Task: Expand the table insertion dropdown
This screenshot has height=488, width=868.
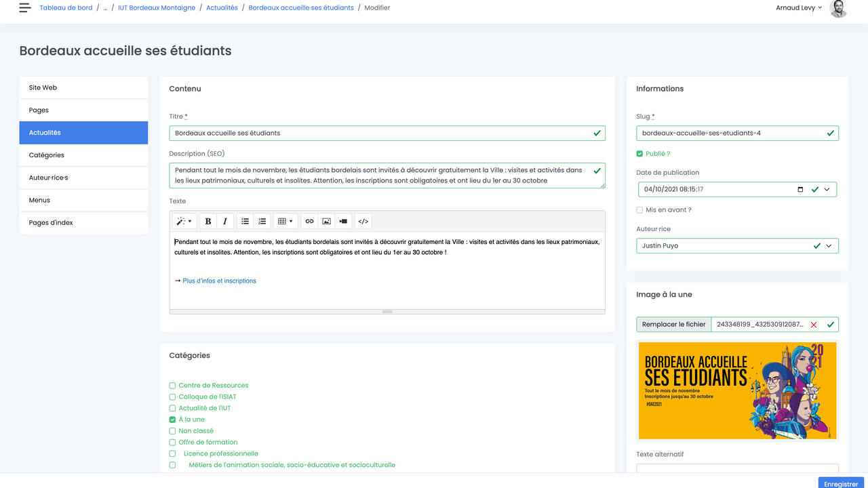Action: (x=292, y=220)
